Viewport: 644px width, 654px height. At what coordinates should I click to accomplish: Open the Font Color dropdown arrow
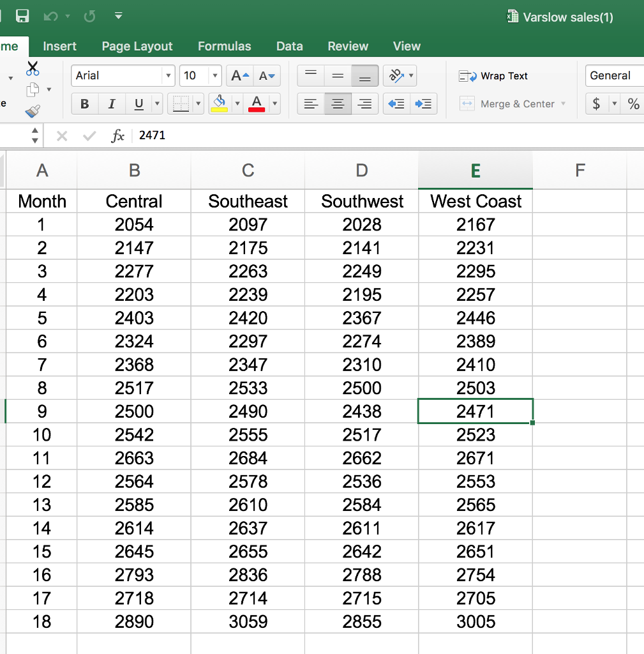(x=274, y=103)
